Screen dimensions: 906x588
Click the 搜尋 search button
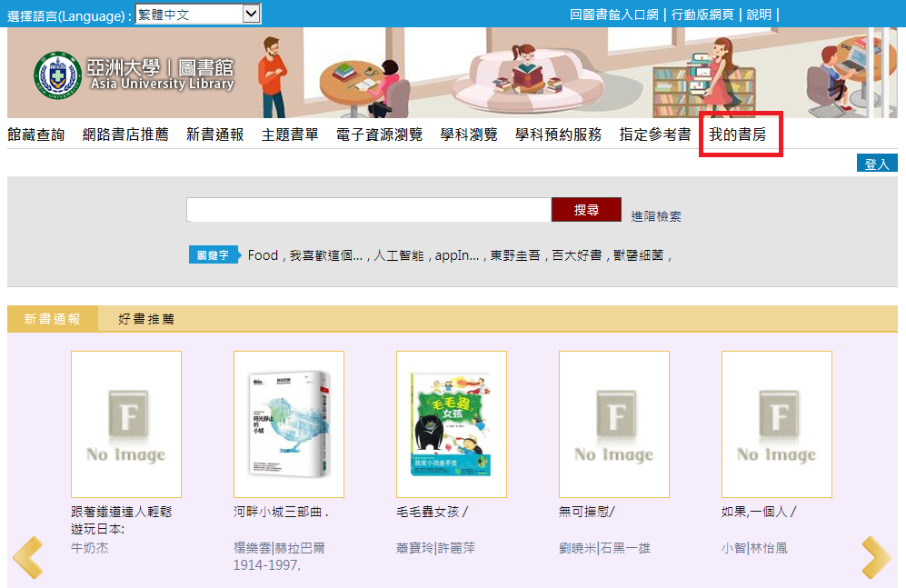(x=586, y=210)
